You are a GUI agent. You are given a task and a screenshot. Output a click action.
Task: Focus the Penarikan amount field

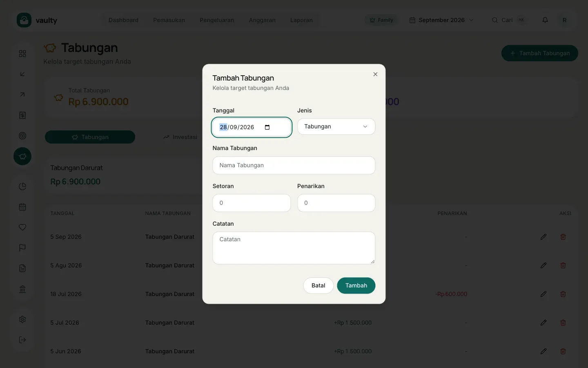tap(336, 203)
